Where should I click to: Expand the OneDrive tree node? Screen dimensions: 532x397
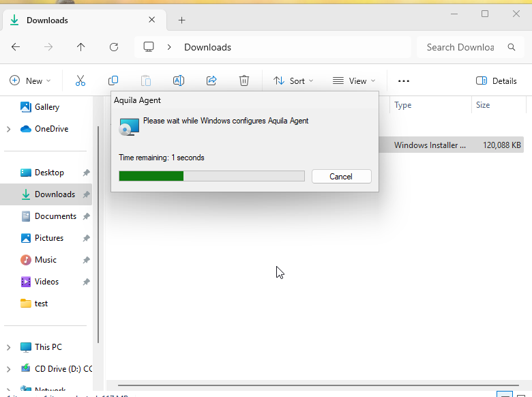(x=8, y=129)
